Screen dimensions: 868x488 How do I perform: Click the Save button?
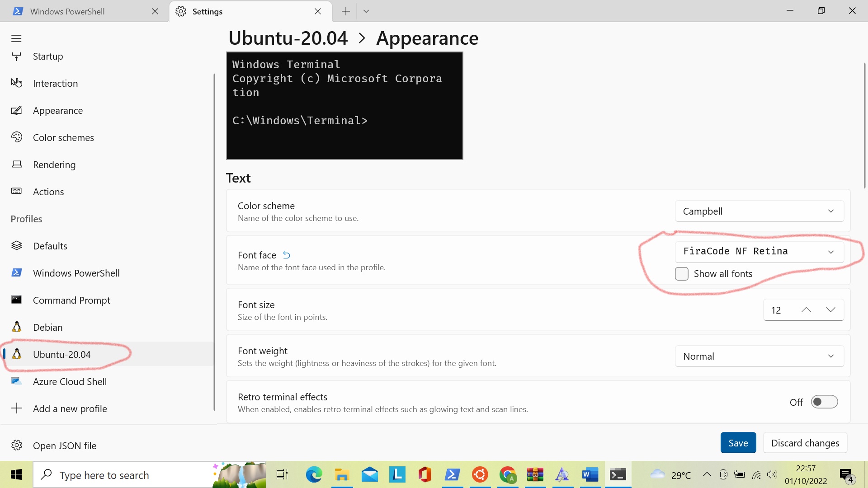point(738,442)
